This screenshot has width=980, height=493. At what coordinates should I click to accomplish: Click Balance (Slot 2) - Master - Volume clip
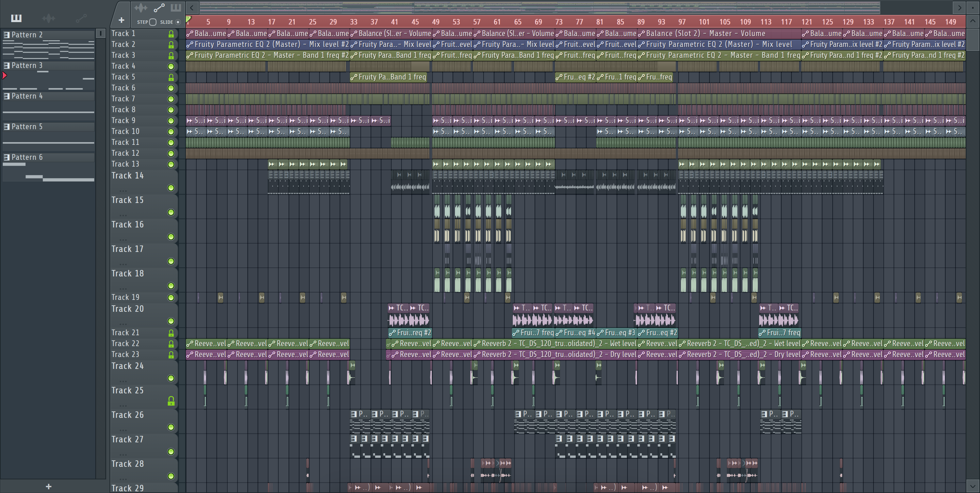coord(719,33)
